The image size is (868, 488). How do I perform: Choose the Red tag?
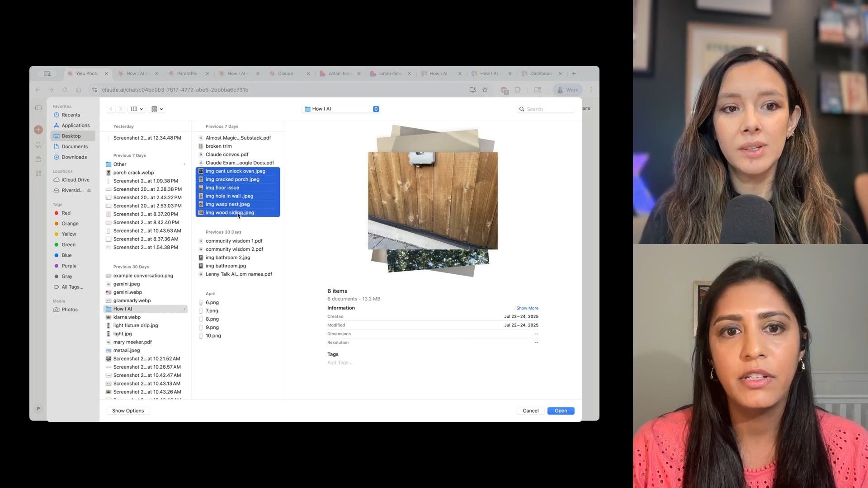tap(66, 213)
